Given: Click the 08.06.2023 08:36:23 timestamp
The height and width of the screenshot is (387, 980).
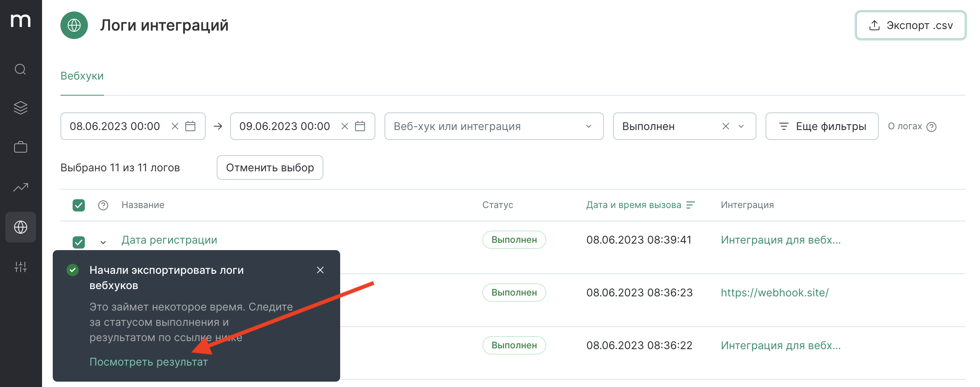Looking at the screenshot, I should click(639, 293).
